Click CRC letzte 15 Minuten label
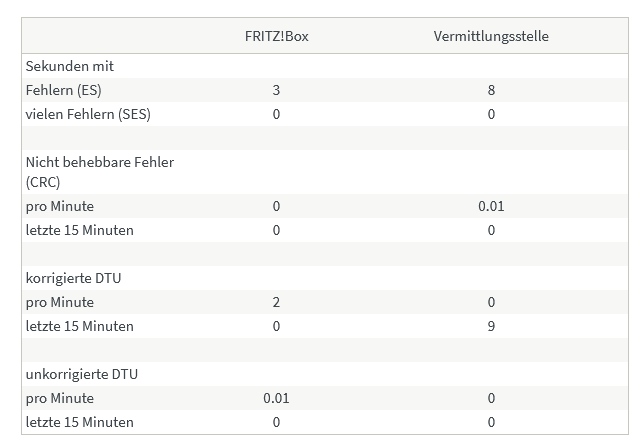Viewport: 639px width, 439px height. pos(79,230)
